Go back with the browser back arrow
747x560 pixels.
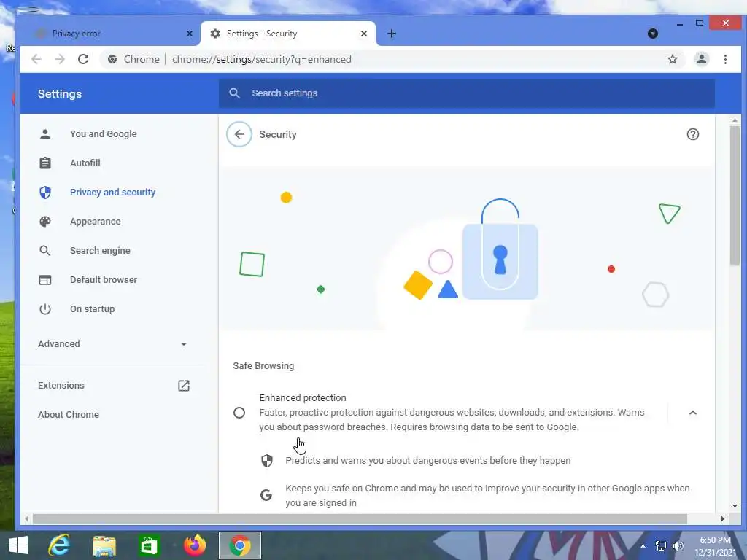pyautogui.click(x=36, y=59)
